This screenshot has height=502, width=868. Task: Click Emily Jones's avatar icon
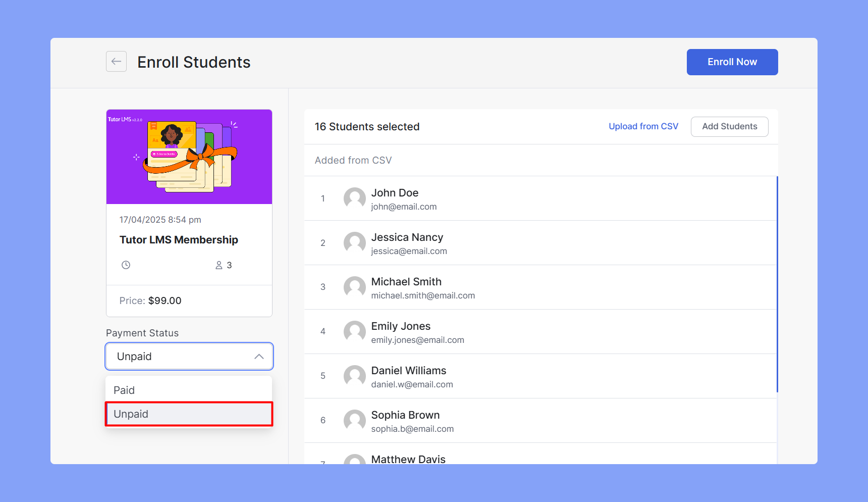tap(355, 332)
